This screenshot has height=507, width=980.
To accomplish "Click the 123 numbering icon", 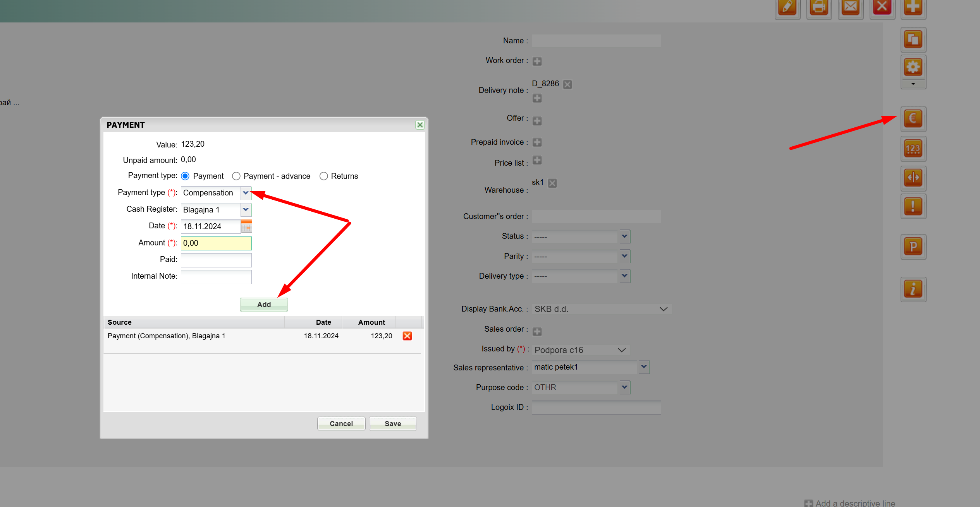I will 913,149.
